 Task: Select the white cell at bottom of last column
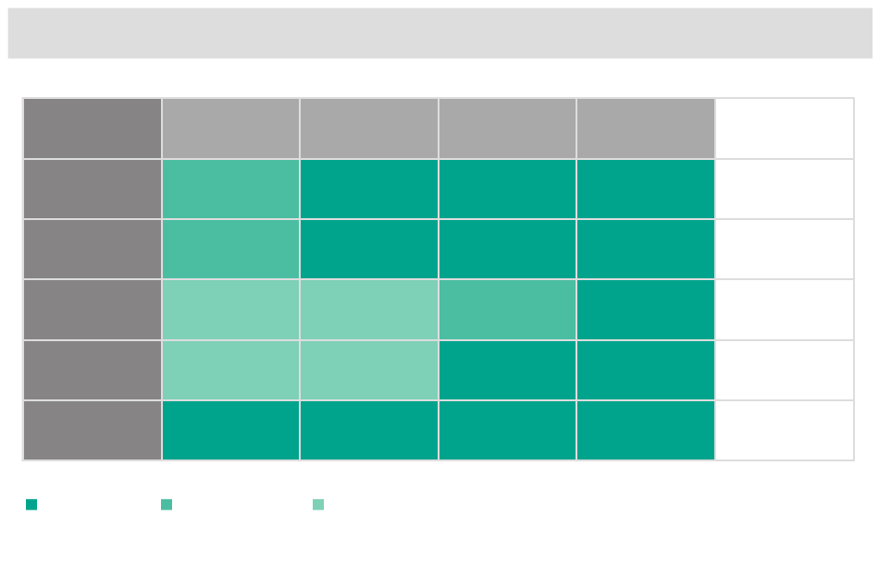(785, 430)
